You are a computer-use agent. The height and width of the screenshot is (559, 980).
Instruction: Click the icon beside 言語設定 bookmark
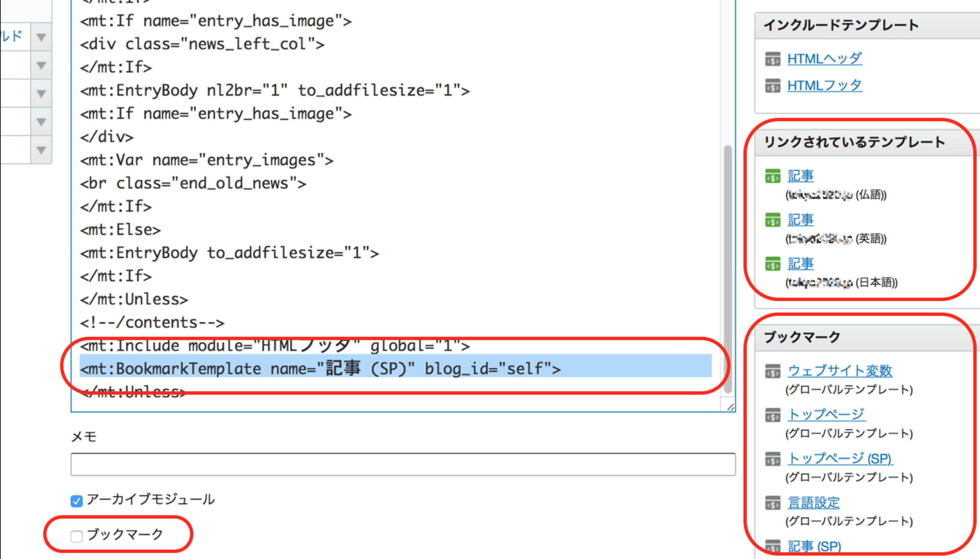(x=772, y=502)
